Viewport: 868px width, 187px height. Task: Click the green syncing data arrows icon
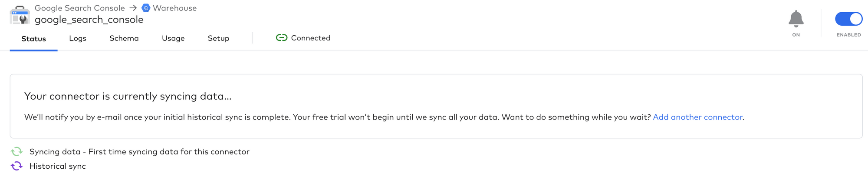click(16, 151)
